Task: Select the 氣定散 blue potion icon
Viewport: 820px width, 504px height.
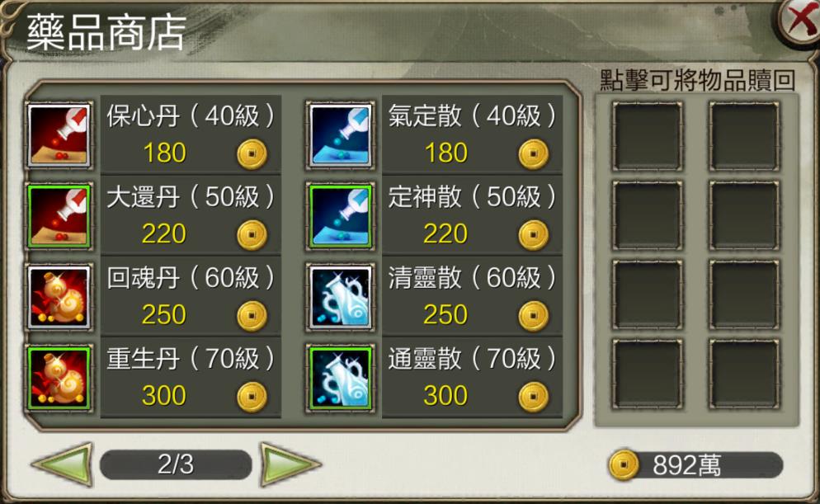Action: click(x=341, y=135)
